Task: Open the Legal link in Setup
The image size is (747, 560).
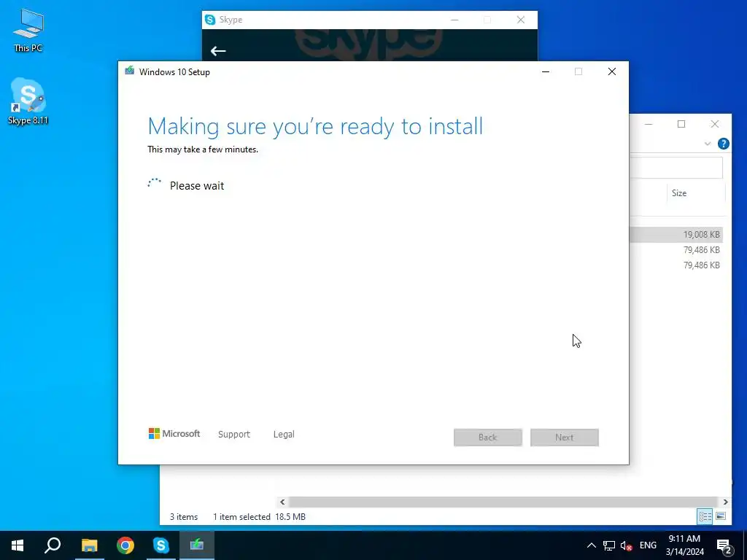Action: tap(284, 435)
